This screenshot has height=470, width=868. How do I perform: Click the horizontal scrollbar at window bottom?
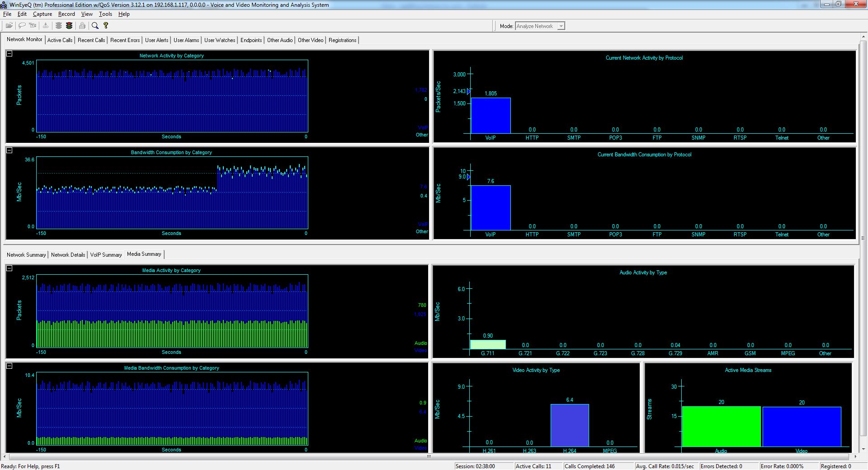[x=429, y=456]
